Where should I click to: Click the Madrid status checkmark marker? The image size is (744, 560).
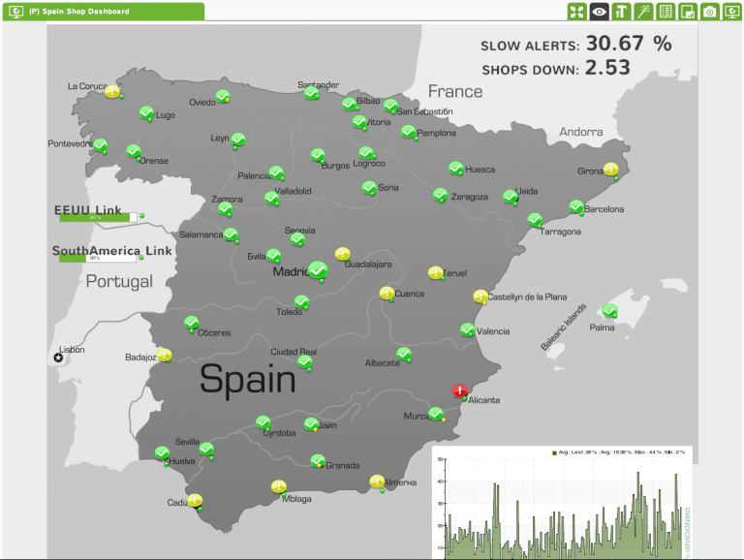click(318, 269)
